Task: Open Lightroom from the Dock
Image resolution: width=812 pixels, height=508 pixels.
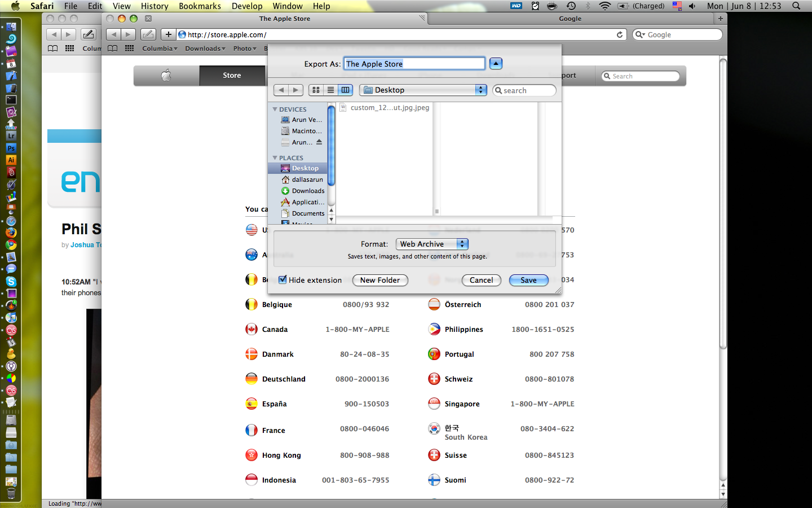Action: 11,136
